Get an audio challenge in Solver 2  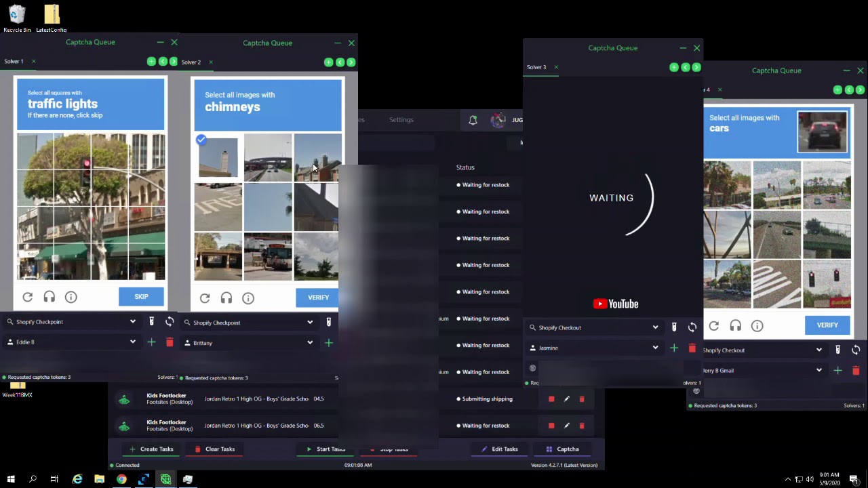point(226,298)
